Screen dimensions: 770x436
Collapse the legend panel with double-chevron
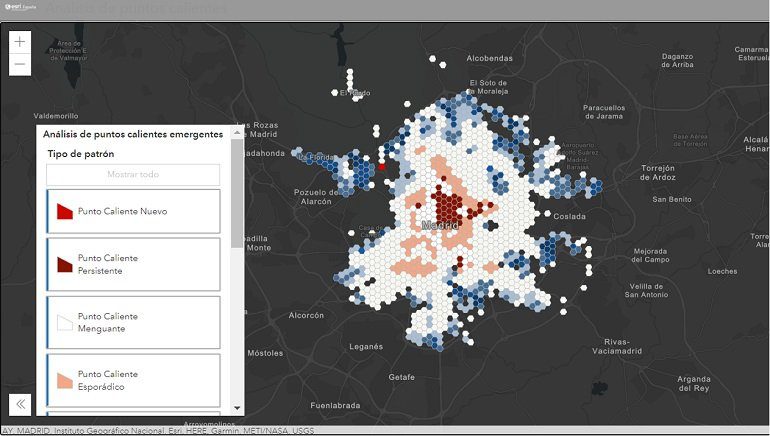[x=20, y=404]
